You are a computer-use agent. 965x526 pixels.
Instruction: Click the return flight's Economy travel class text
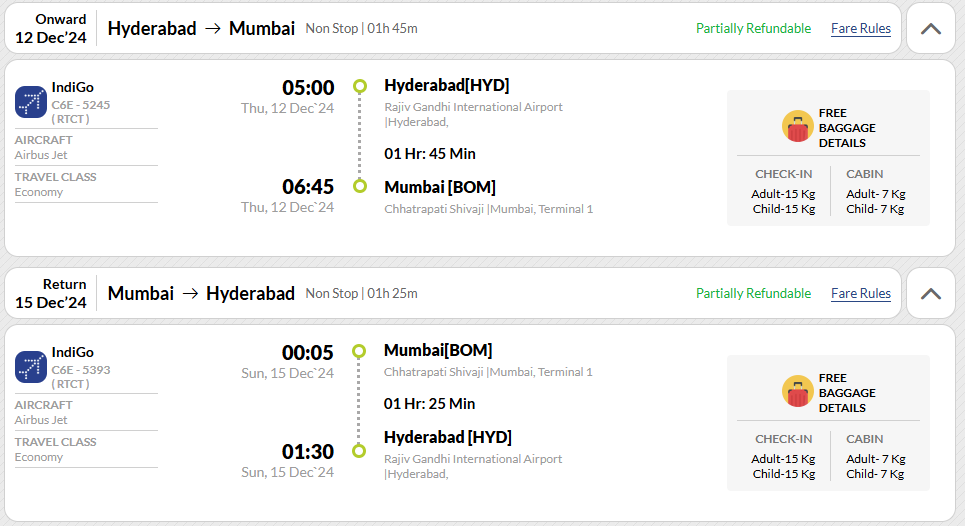(x=39, y=457)
